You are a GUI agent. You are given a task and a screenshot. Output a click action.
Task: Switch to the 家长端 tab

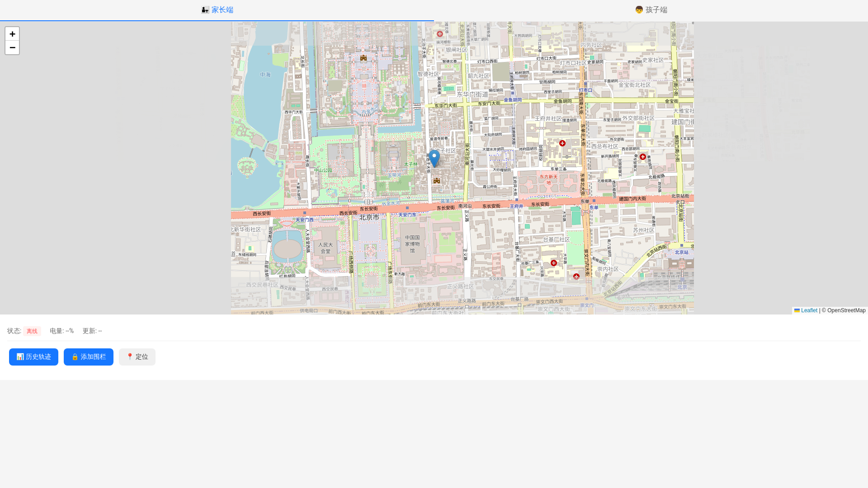(x=217, y=10)
